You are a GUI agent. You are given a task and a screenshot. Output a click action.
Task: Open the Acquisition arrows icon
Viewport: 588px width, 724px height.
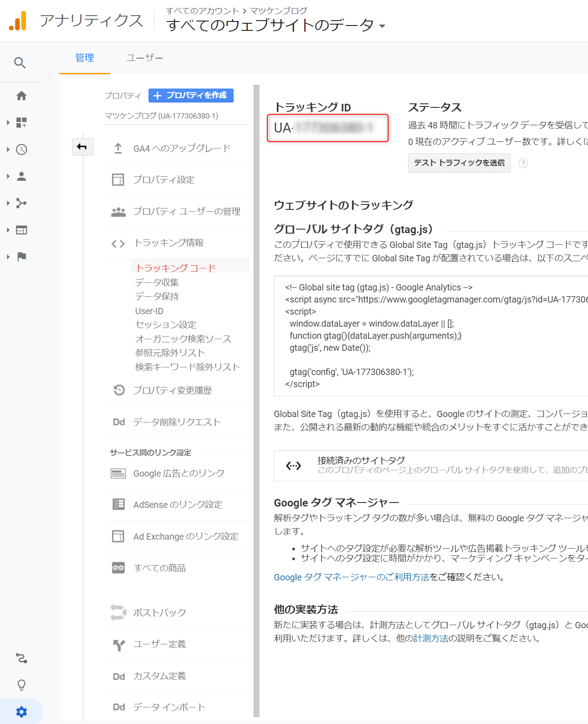click(21, 203)
